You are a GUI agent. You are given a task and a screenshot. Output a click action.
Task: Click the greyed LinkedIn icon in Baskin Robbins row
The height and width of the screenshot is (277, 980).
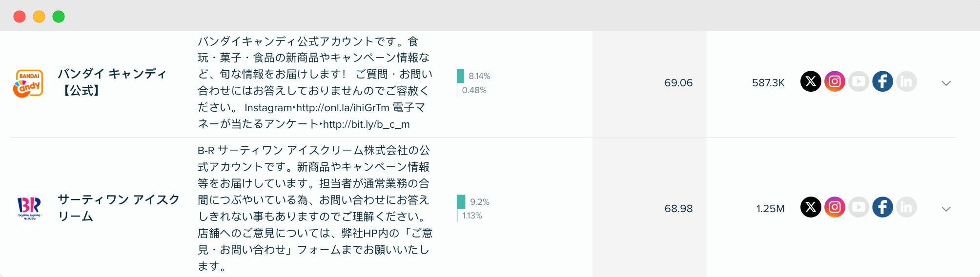click(906, 207)
